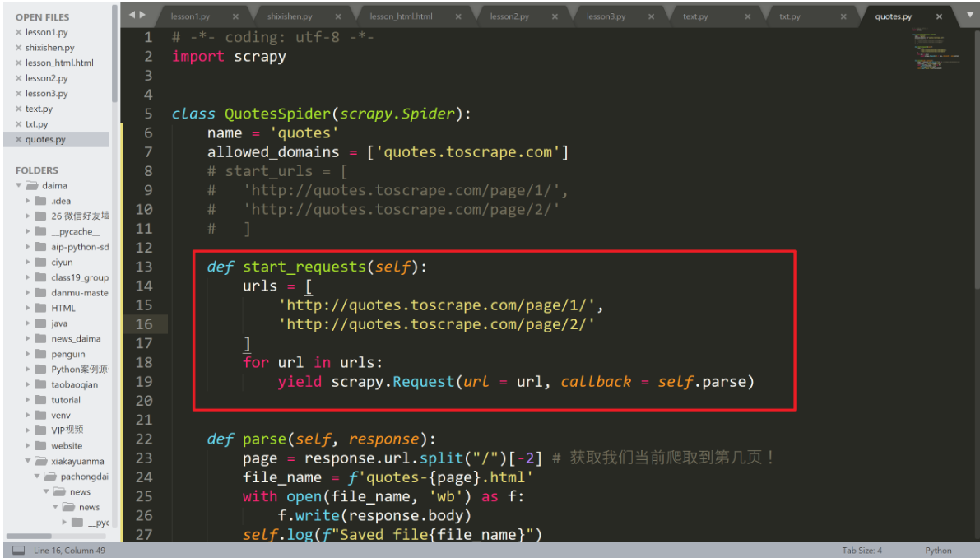
Task: Close the lesson3.py tab
Action: click(x=651, y=16)
